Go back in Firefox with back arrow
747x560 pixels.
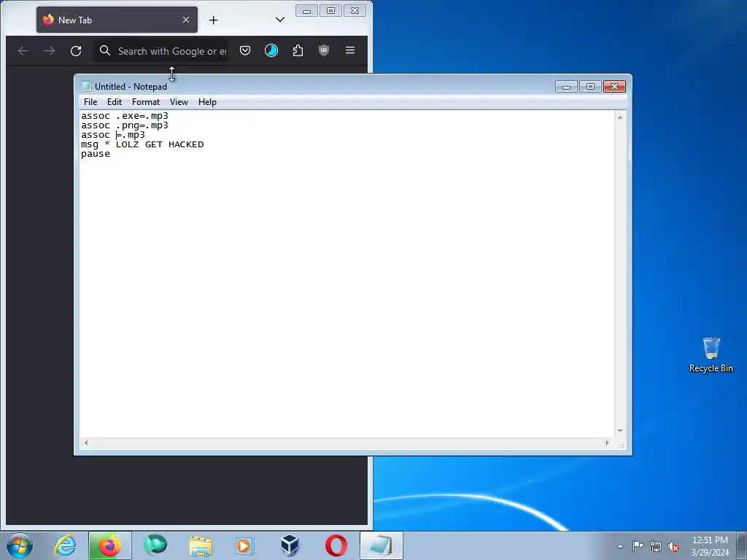pos(23,50)
